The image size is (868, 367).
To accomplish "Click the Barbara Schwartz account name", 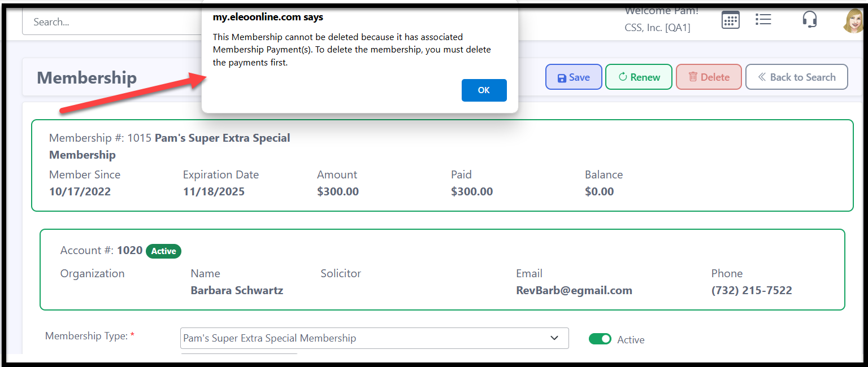I will coord(237,291).
